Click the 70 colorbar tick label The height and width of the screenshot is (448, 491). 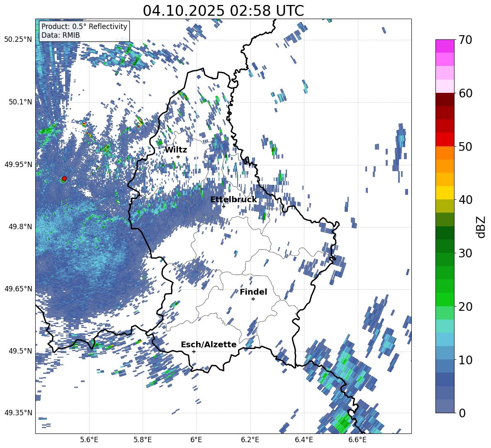click(x=465, y=40)
